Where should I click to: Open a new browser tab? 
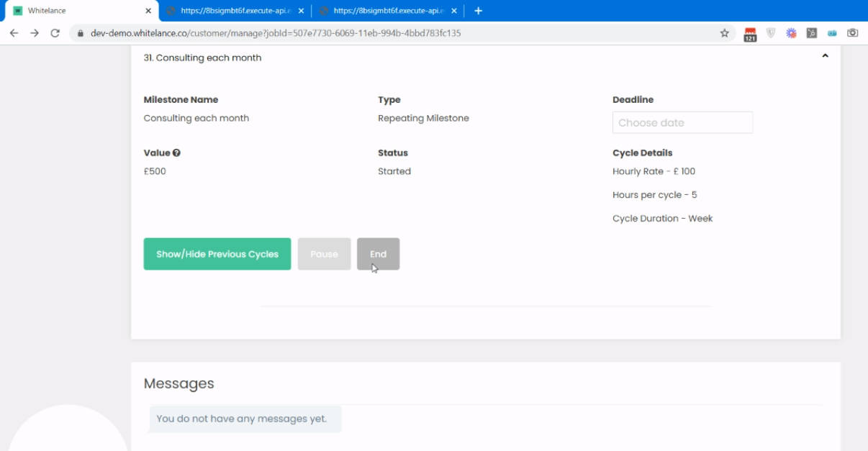click(x=479, y=11)
